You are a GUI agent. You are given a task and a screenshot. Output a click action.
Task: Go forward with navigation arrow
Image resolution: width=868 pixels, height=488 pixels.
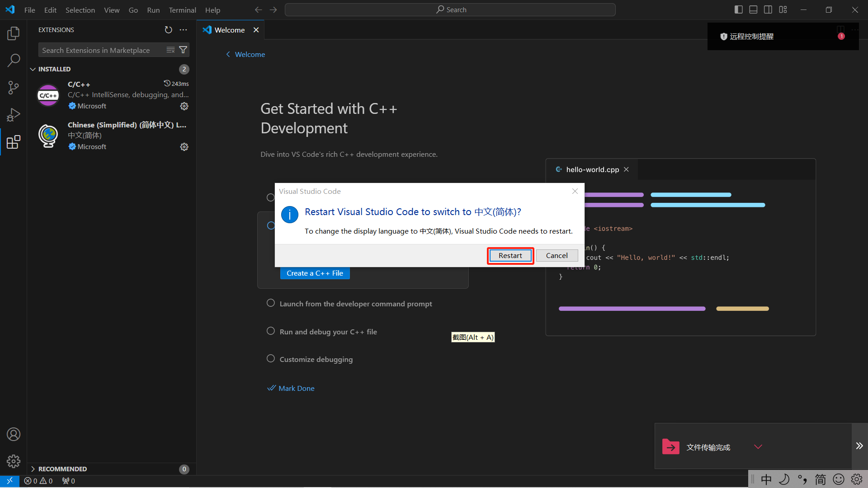[273, 9]
